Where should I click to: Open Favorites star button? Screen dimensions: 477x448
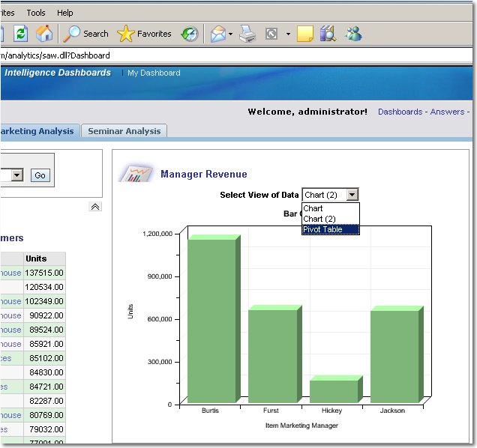tap(144, 34)
